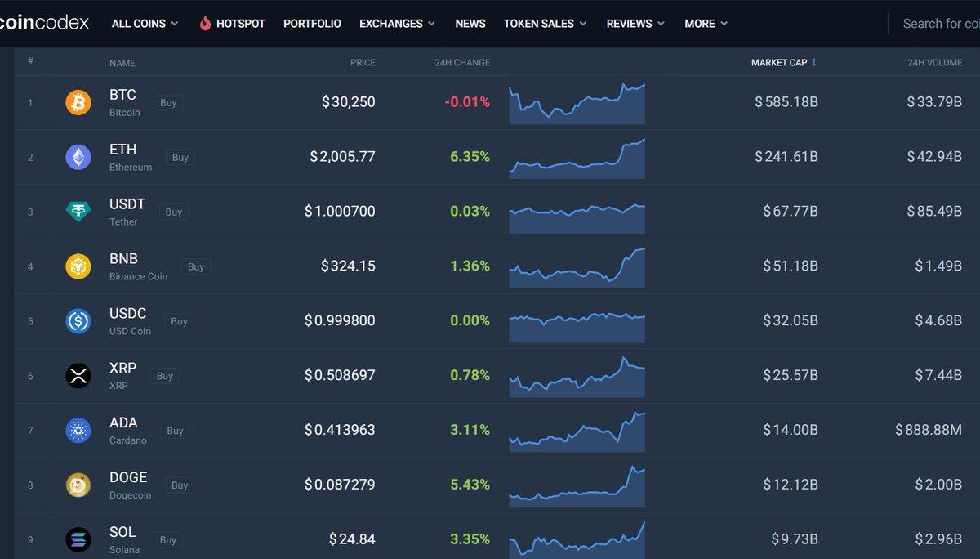This screenshot has width=980, height=559.
Task: Expand the EXCHANGES dropdown
Action: [397, 23]
